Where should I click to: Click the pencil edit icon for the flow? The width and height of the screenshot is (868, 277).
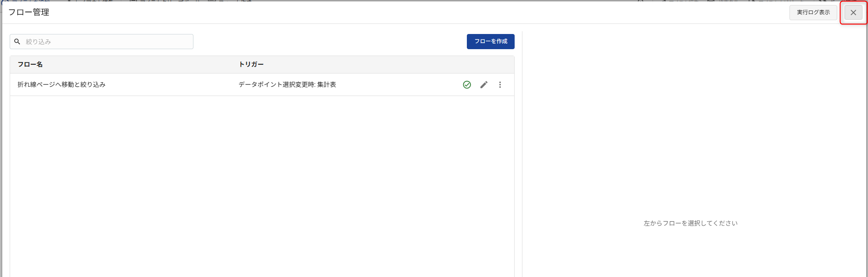[x=483, y=85]
